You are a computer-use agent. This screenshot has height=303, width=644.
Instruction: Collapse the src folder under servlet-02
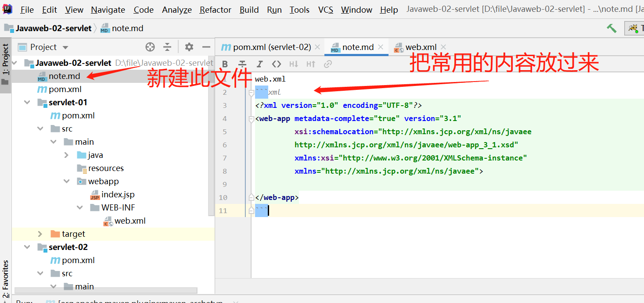[x=41, y=273]
